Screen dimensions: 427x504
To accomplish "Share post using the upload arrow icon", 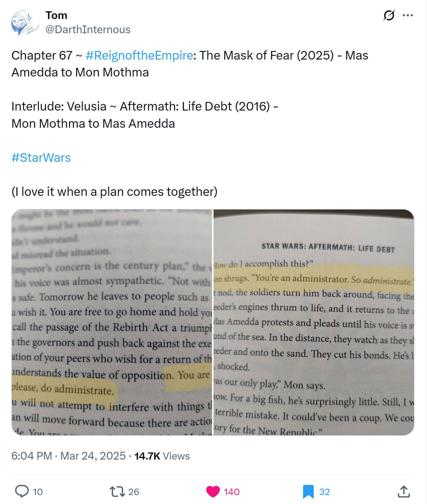I will point(404,492).
